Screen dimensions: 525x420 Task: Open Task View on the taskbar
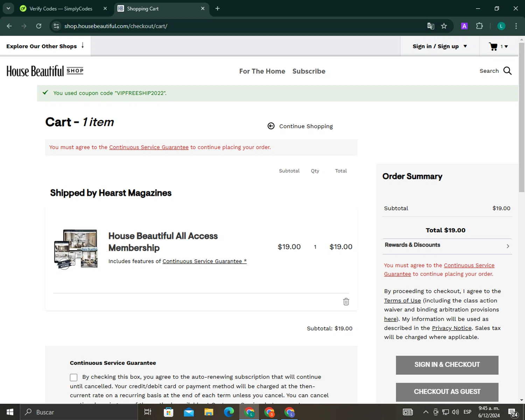pyautogui.click(x=148, y=412)
